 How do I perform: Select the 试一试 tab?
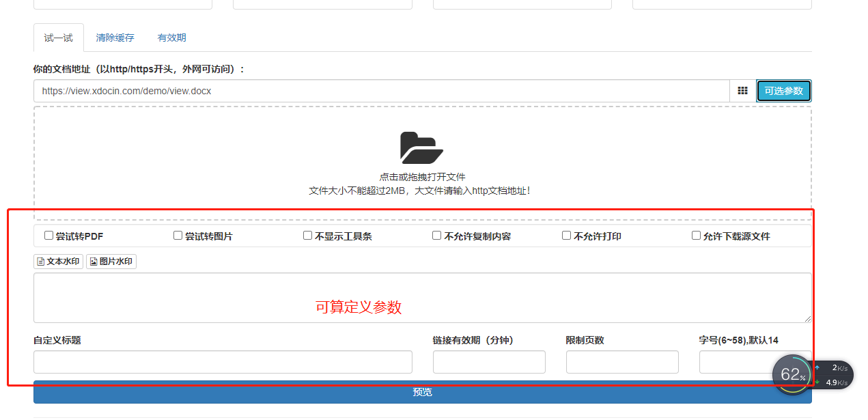(58, 38)
